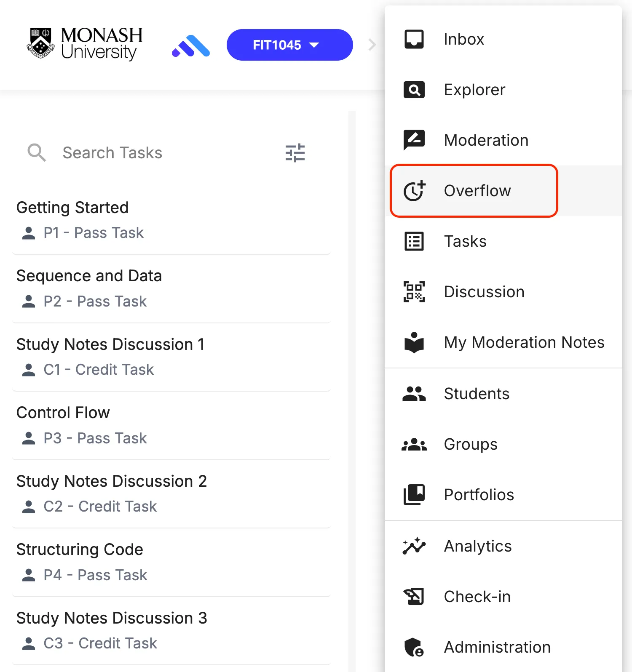The width and height of the screenshot is (632, 672).
Task: Click the person icon next to C3 - Credit Task
Action: point(28,643)
